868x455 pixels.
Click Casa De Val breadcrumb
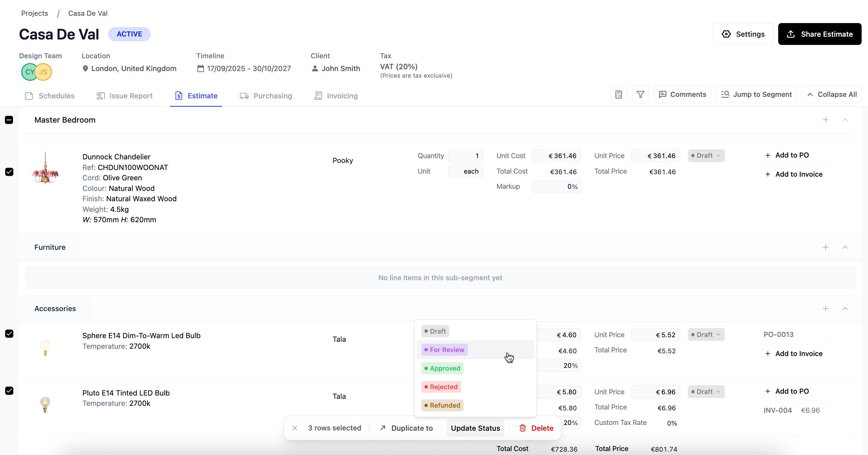point(88,13)
